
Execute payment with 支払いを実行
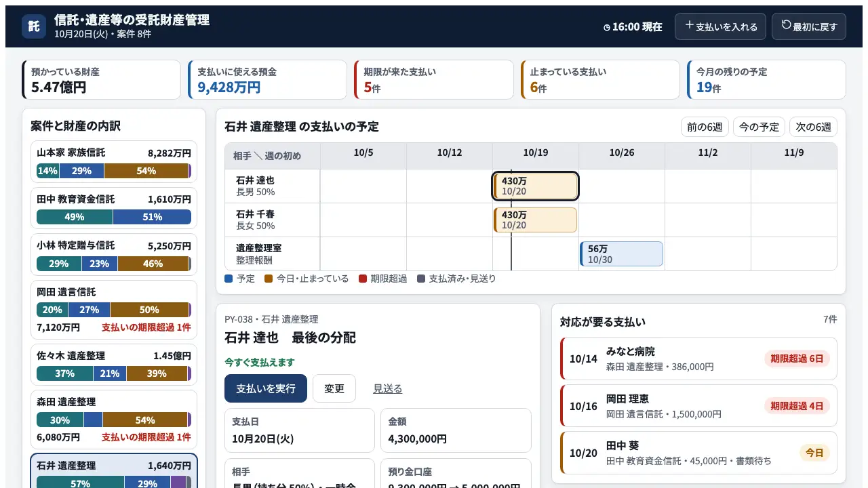point(266,388)
